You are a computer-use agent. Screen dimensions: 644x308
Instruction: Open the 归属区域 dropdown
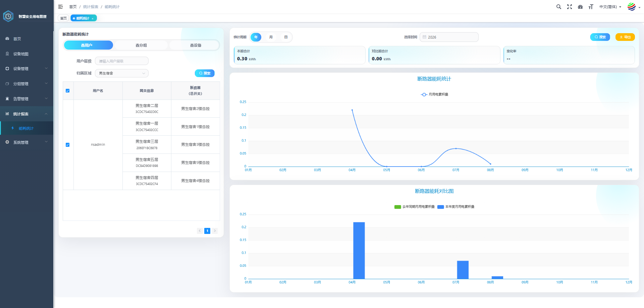122,73
